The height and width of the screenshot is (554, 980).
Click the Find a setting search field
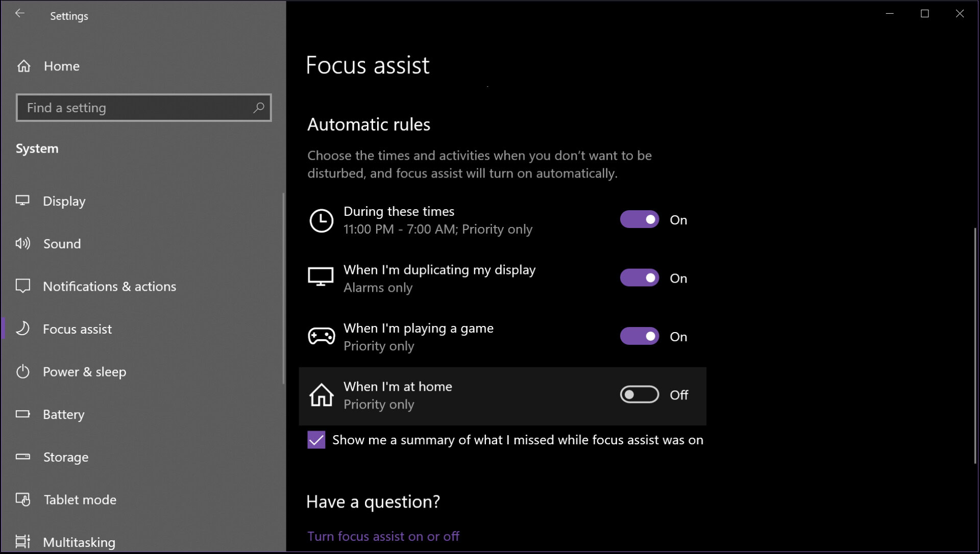(x=143, y=108)
